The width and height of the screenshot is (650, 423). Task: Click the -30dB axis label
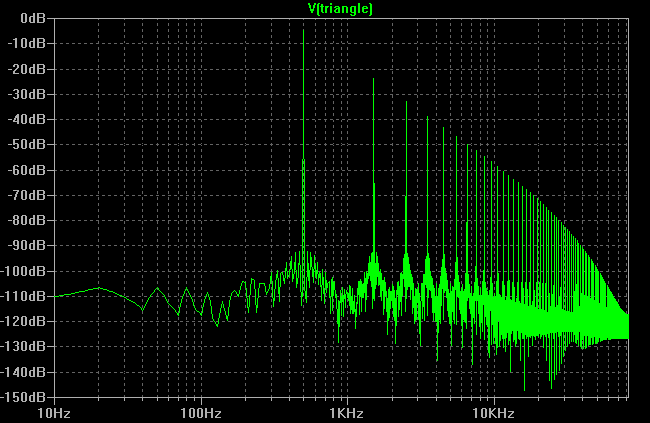(27, 94)
